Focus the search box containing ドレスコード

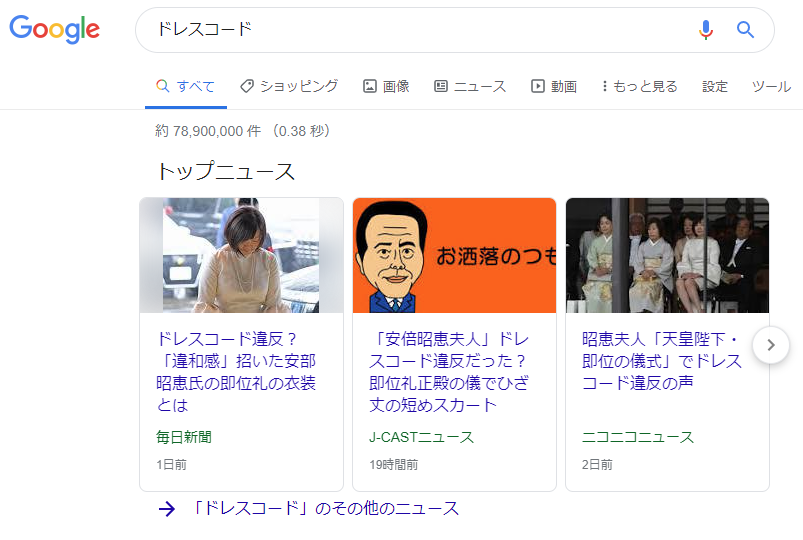tap(455, 30)
